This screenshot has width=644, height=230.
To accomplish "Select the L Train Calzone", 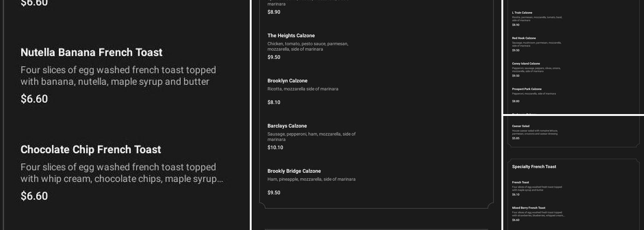I will pos(522,13).
